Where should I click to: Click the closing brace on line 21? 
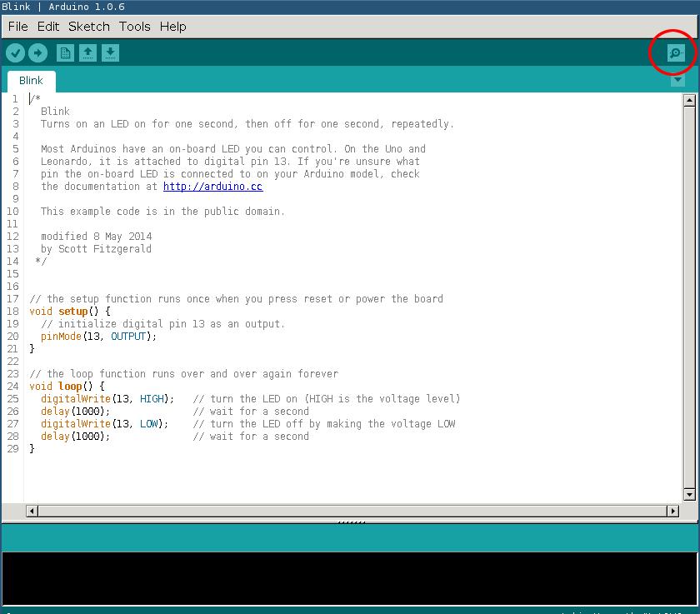tap(32, 349)
